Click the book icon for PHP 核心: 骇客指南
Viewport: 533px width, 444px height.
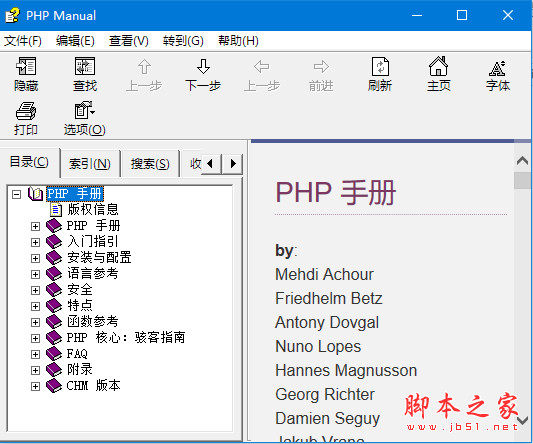[x=54, y=338]
